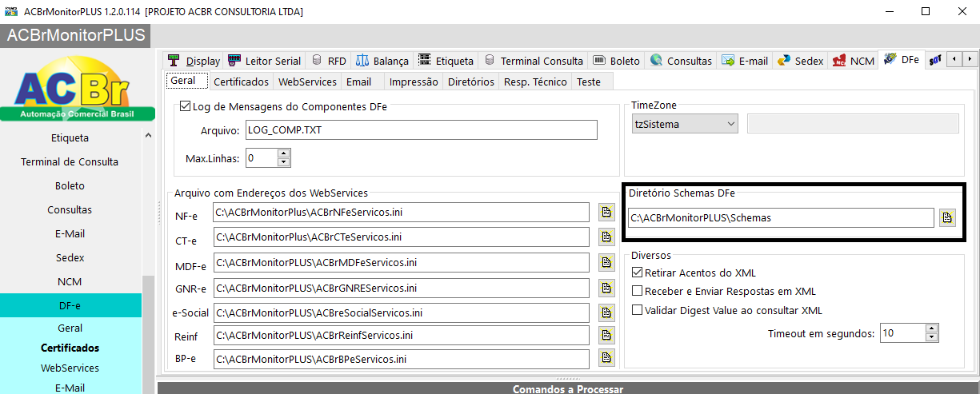Select the Geral sub-tab
This screenshot has width=980, height=394.
click(x=186, y=81)
